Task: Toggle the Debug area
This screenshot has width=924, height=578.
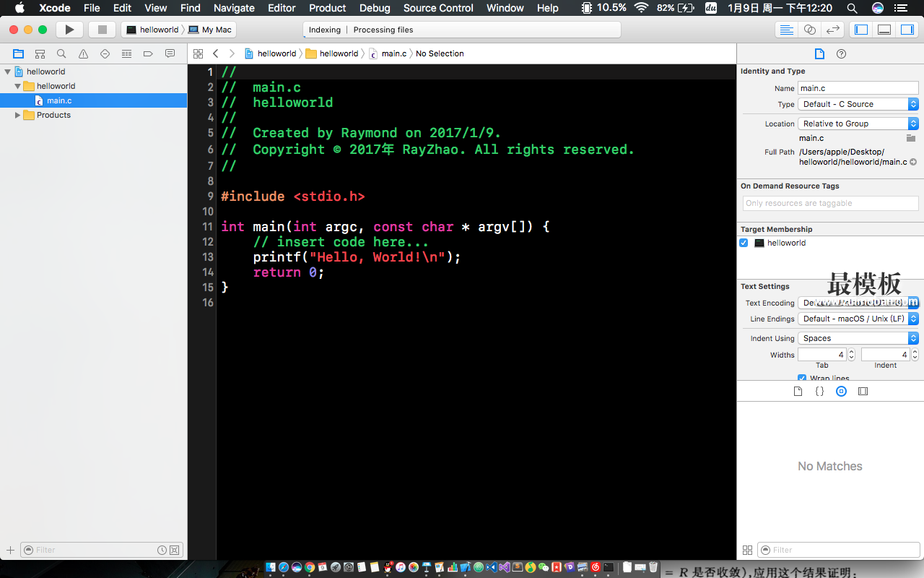Action: [x=884, y=30]
